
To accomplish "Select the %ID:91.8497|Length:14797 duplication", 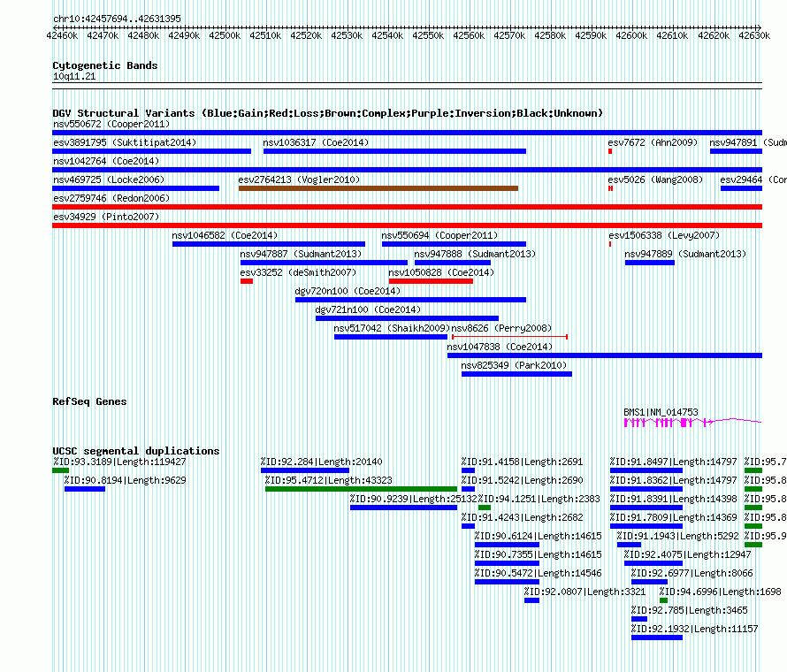I will tap(646, 470).
